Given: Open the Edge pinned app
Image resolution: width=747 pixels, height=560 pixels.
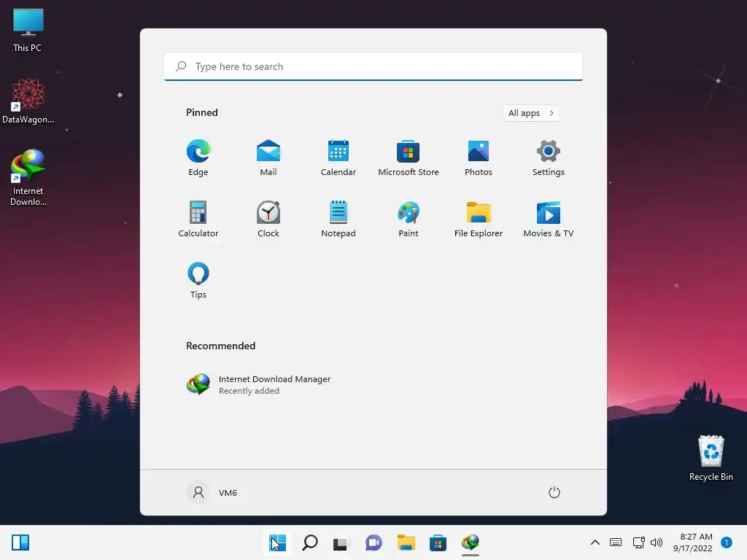Looking at the screenshot, I should [x=198, y=158].
